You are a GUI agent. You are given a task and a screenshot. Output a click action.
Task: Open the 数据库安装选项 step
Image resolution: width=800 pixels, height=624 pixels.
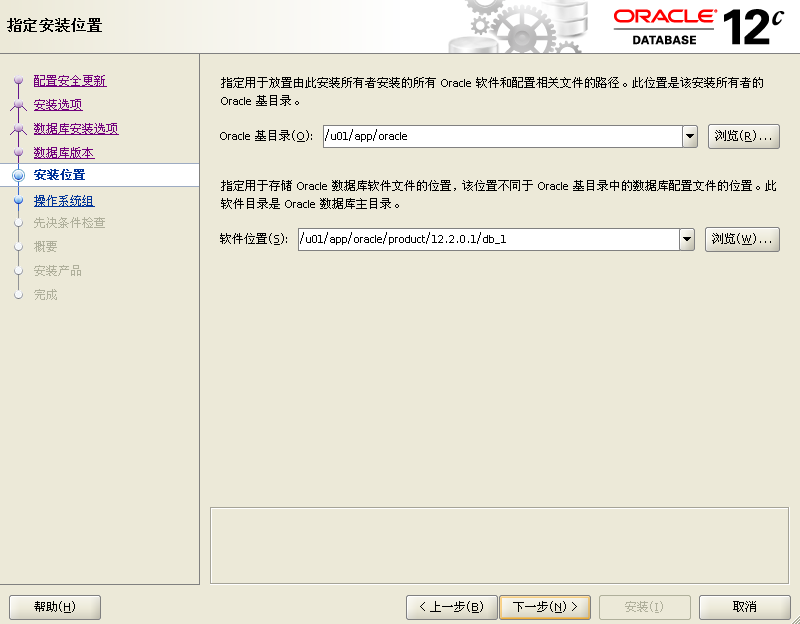click(76, 129)
